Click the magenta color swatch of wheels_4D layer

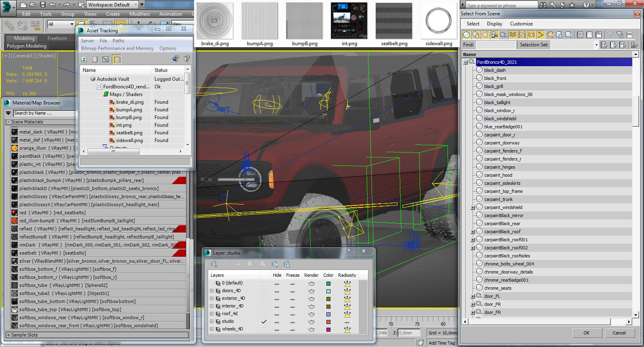pyautogui.click(x=328, y=330)
